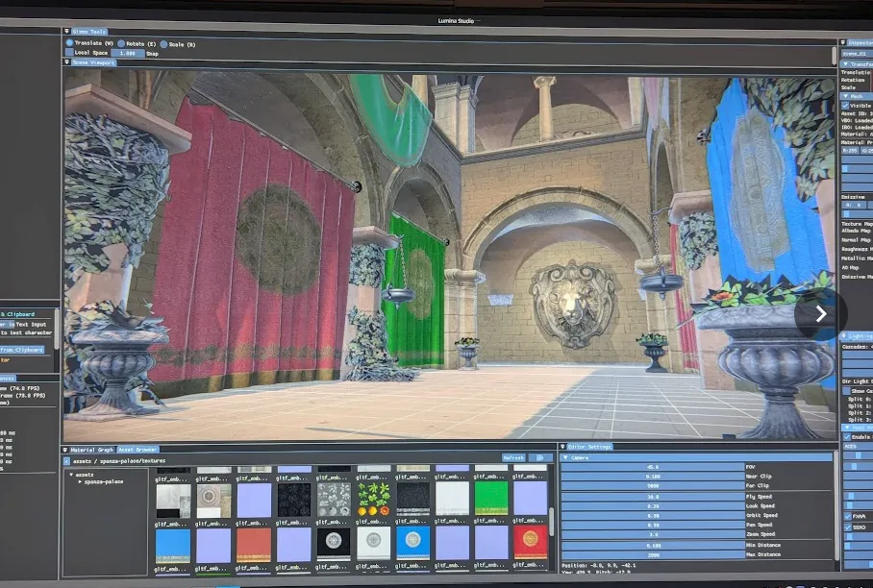Select the dark speckled texture thumbnail
Screen dimensions: 873x588
[413, 499]
